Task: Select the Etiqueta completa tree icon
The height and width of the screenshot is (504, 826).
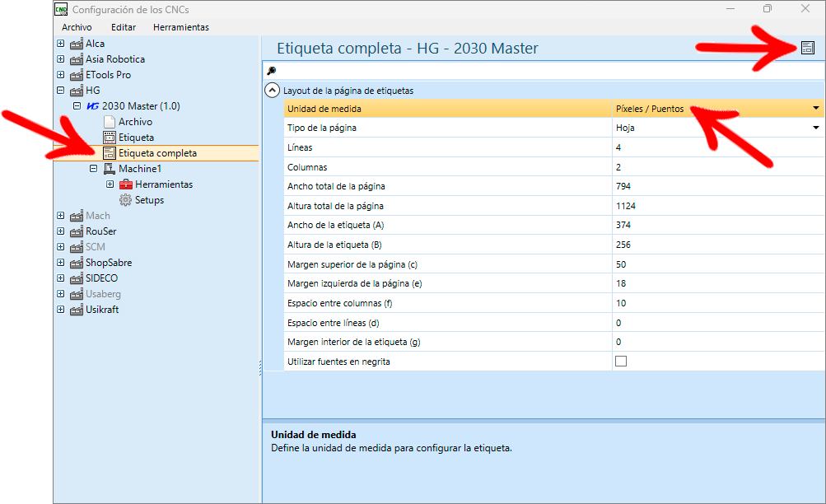Action: [x=109, y=153]
